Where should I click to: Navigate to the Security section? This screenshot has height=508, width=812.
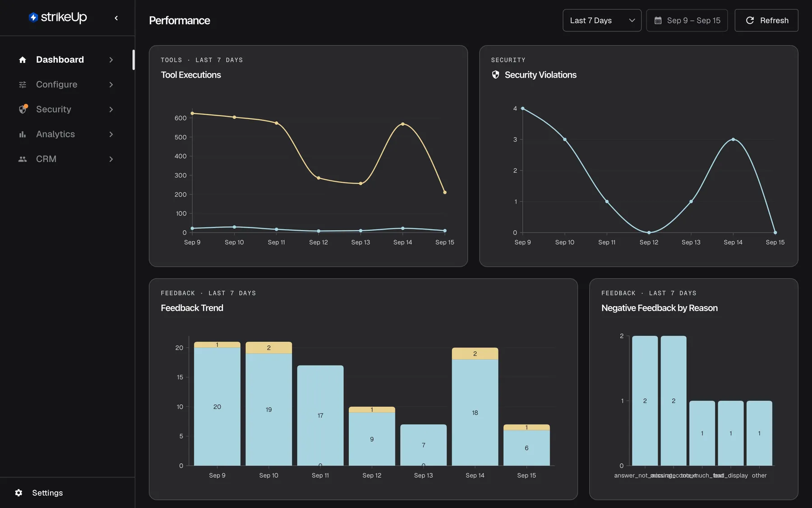coord(66,109)
